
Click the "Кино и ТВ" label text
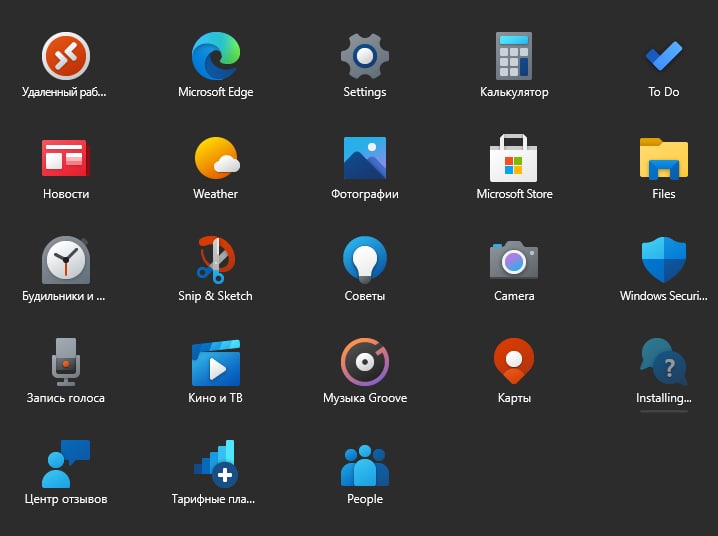(x=216, y=398)
